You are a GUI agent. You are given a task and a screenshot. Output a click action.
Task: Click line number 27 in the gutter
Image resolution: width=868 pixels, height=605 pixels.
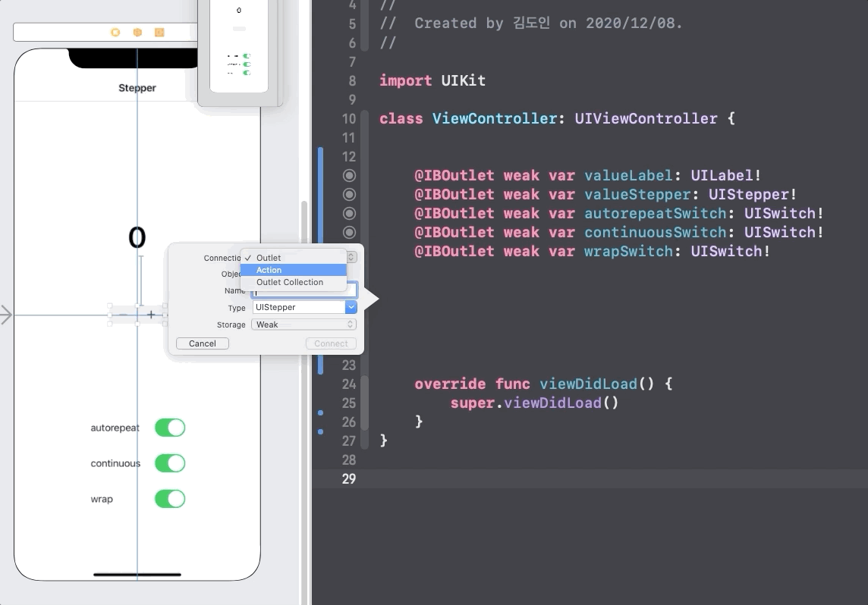click(x=349, y=440)
